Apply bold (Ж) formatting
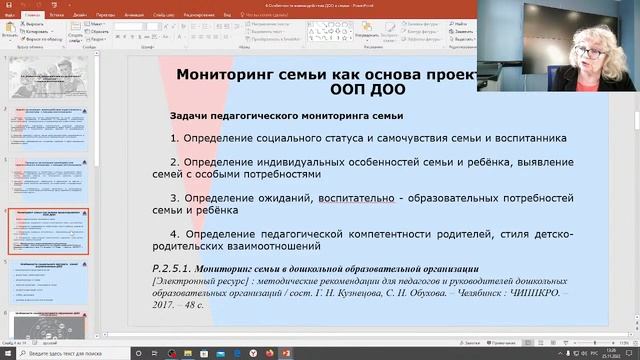The width and height of the screenshot is (640, 360). [x=118, y=37]
